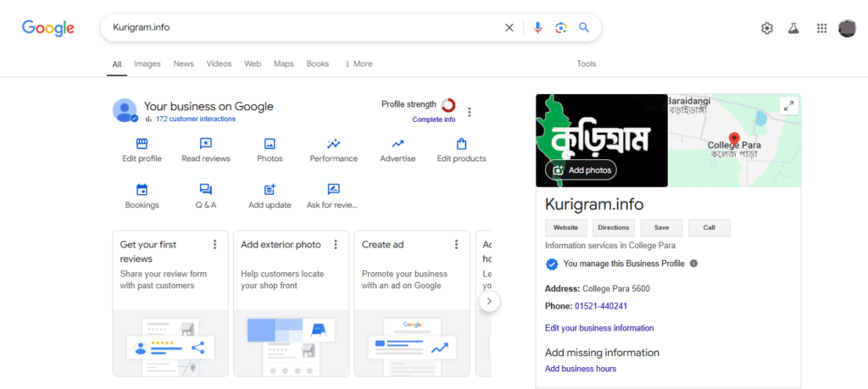Click the Kurigram.info business title
This screenshot has height=389, width=868.
[594, 204]
